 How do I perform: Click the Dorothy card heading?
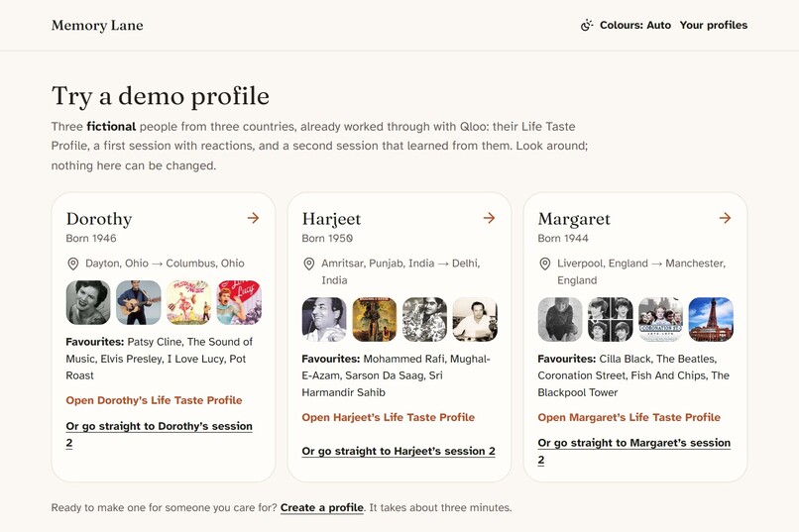pos(99,219)
